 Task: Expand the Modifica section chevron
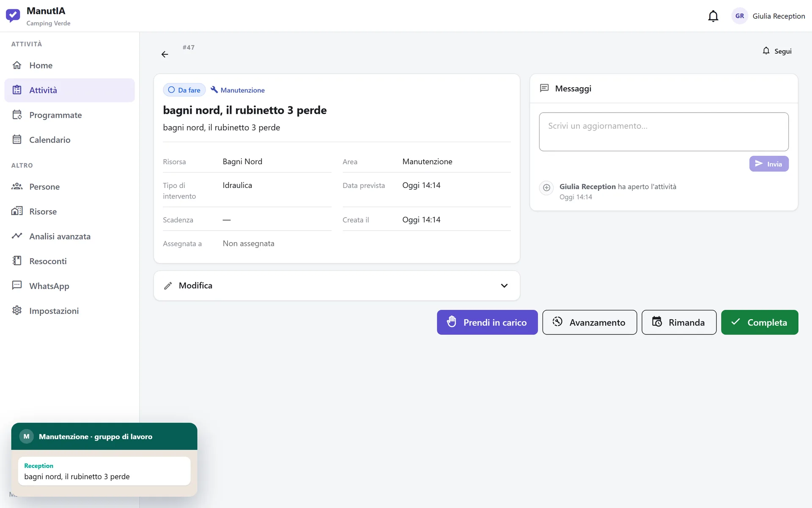click(504, 286)
